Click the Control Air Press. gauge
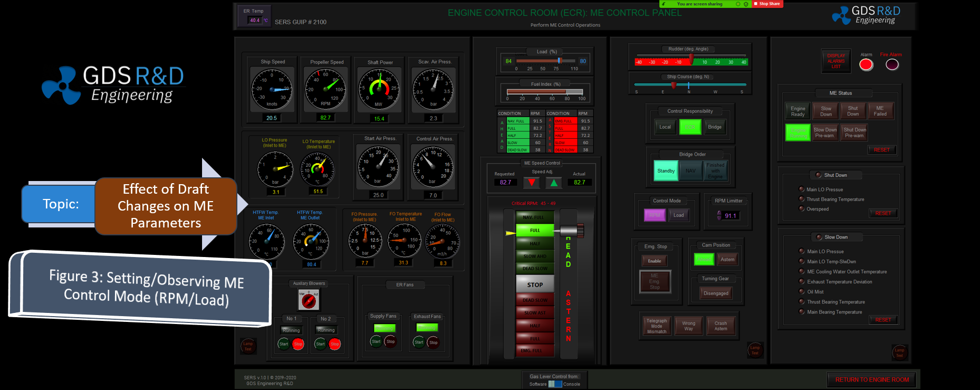Viewport: 980px width, 390px height. 433,166
